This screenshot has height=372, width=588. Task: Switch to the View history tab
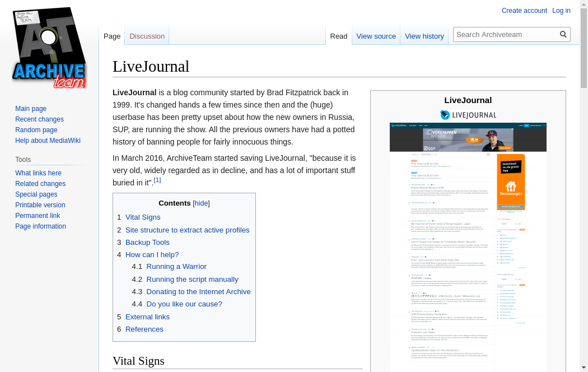[424, 36]
